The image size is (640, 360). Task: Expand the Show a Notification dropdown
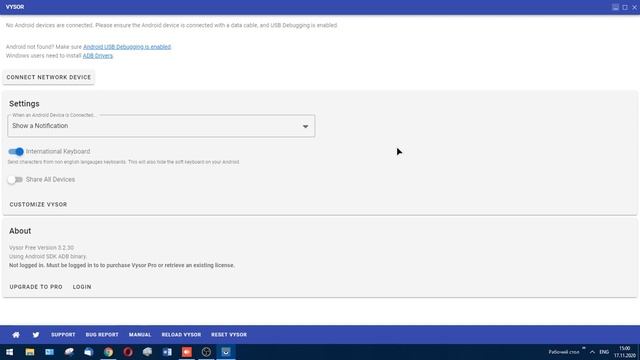[161, 126]
